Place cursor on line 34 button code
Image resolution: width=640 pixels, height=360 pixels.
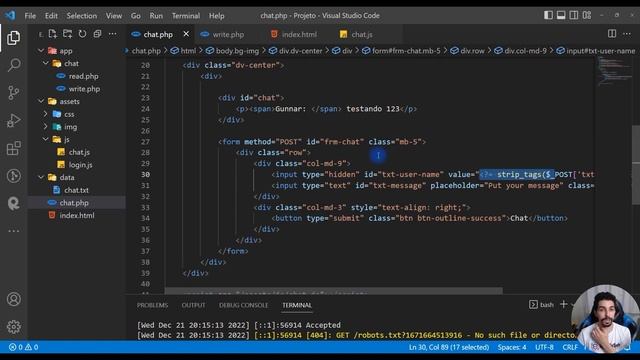point(420,218)
